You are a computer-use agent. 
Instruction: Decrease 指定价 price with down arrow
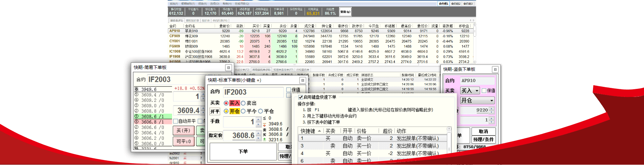[x=258, y=138]
